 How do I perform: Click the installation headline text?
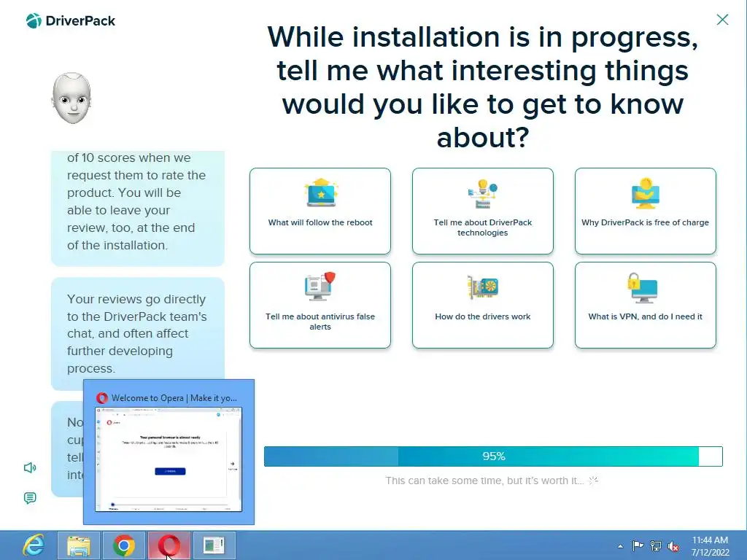(x=483, y=87)
